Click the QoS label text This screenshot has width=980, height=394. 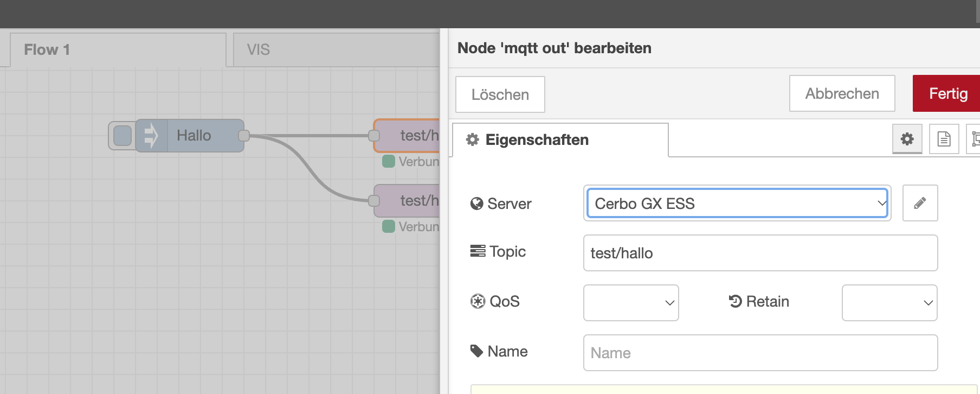coord(505,301)
